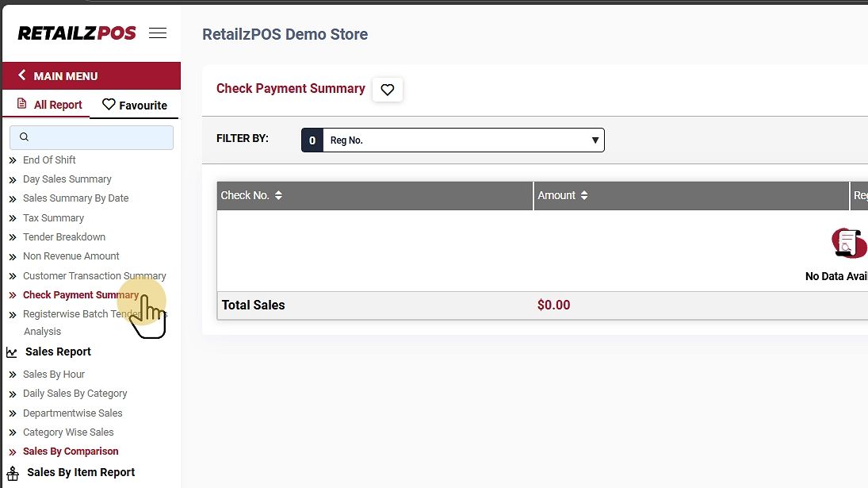Click the heart favourite icon beside report title
This screenshot has width=868, height=488.
pos(388,90)
